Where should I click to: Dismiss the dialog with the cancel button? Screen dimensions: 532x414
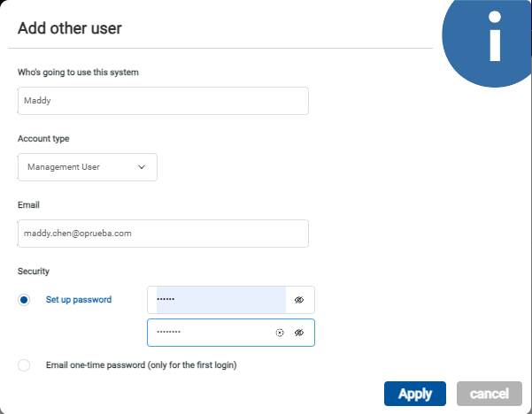click(x=490, y=394)
